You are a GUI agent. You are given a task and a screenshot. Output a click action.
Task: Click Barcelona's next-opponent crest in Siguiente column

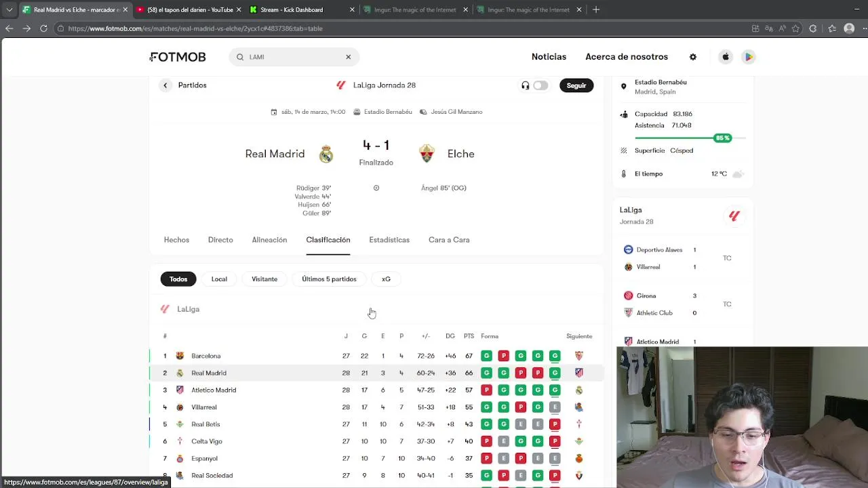click(x=579, y=356)
